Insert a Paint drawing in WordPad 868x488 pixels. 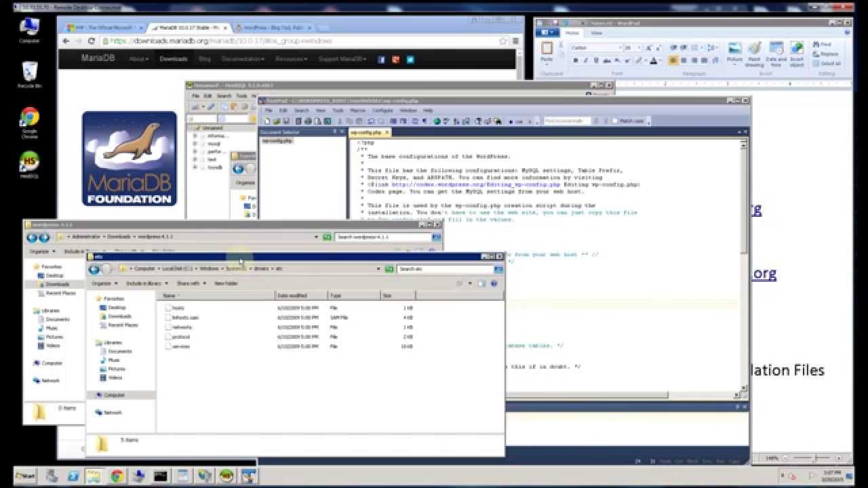[754, 54]
